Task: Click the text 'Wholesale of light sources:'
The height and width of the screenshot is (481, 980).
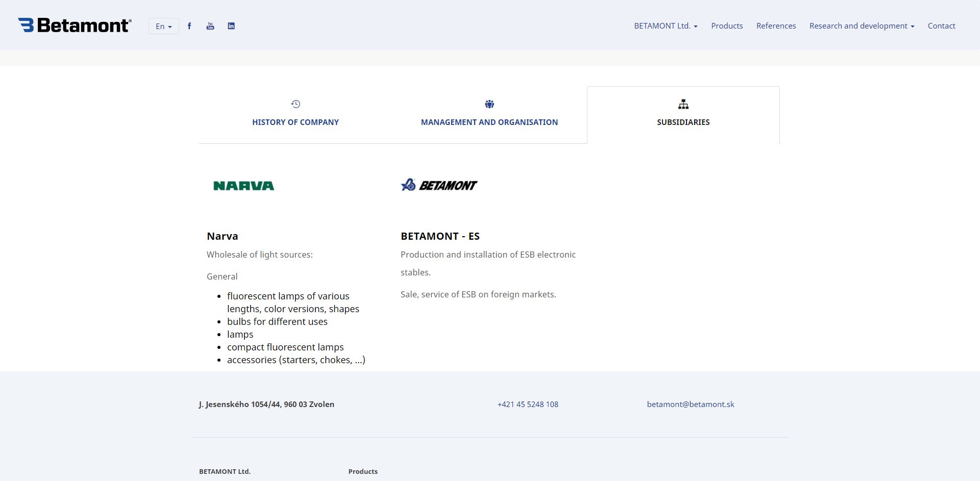Action: pos(260,255)
